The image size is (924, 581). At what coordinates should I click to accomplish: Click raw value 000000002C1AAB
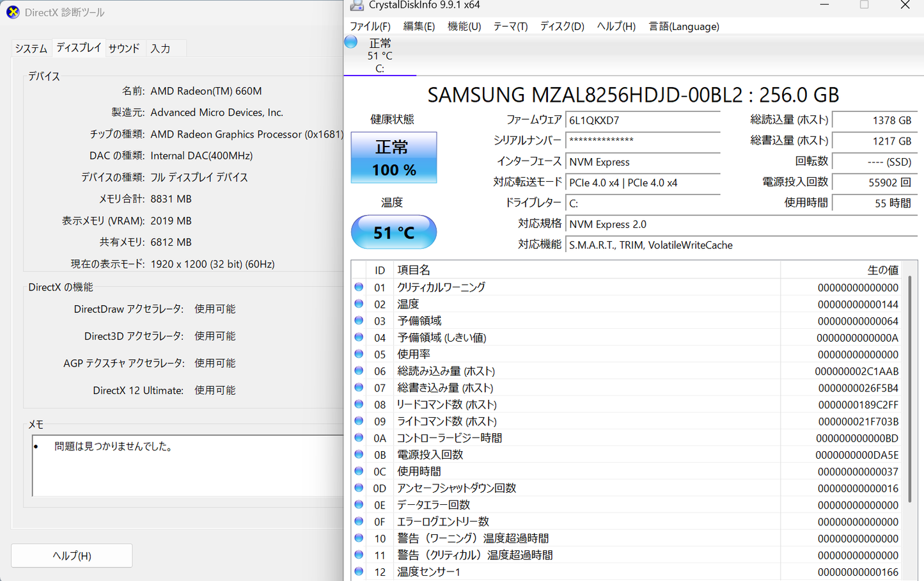click(856, 371)
